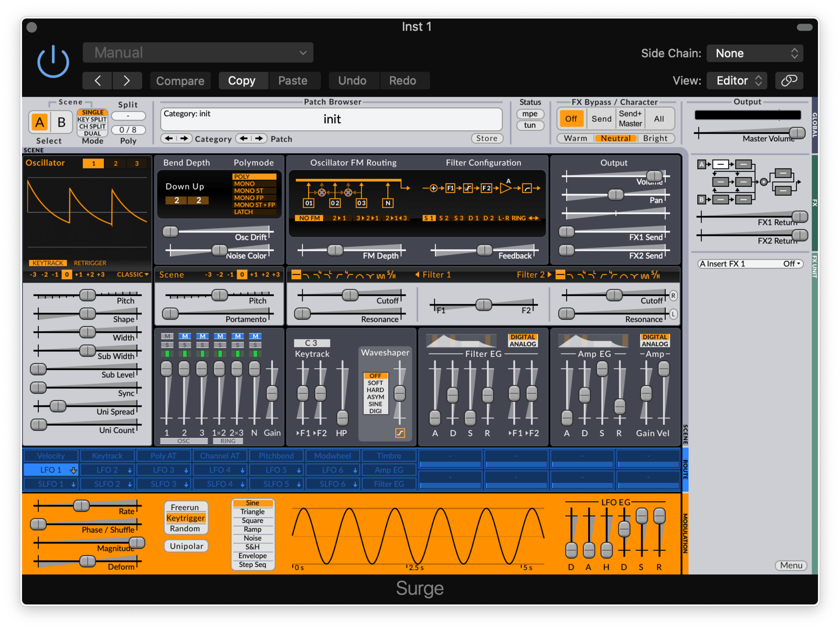Image resolution: width=840 pixels, height=630 pixels.
Task: Click the L button beside Filter 2 Resonance
Action: 673,314
